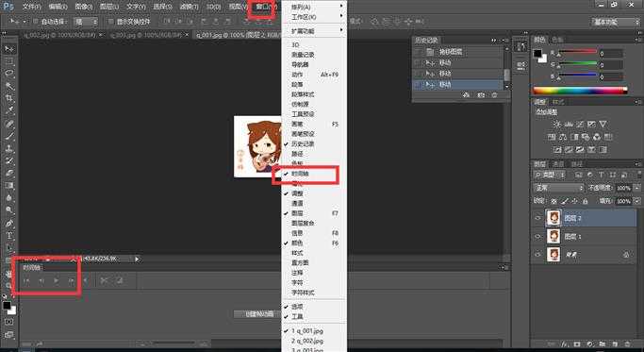This screenshot has width=644, height=352.
Task: Open the layer filter 类型 dropdown
Action: pyautogui.click(x=549, y=176)
